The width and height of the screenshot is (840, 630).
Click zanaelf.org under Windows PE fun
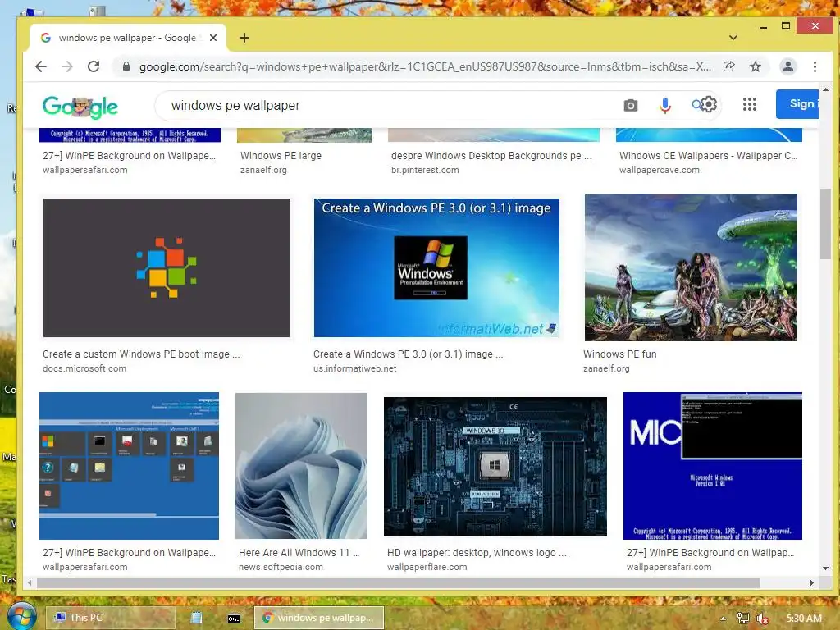click(x=606, y=368)
